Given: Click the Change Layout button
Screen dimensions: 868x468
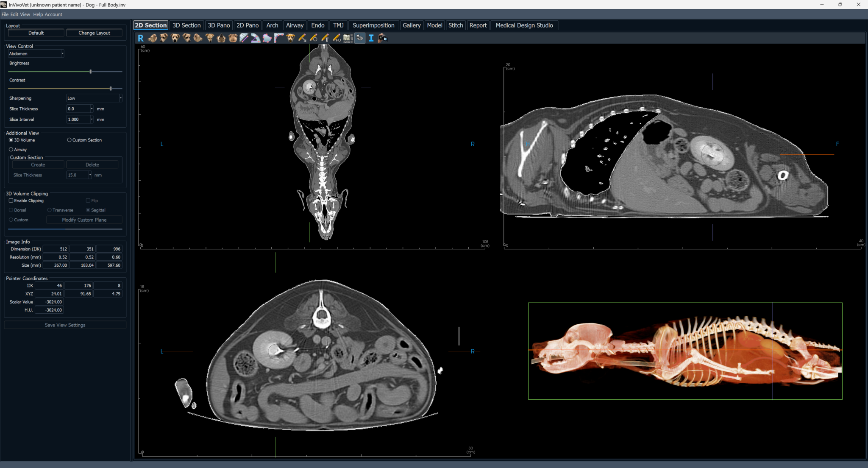Looking at the screenshot, I should 94,33.
